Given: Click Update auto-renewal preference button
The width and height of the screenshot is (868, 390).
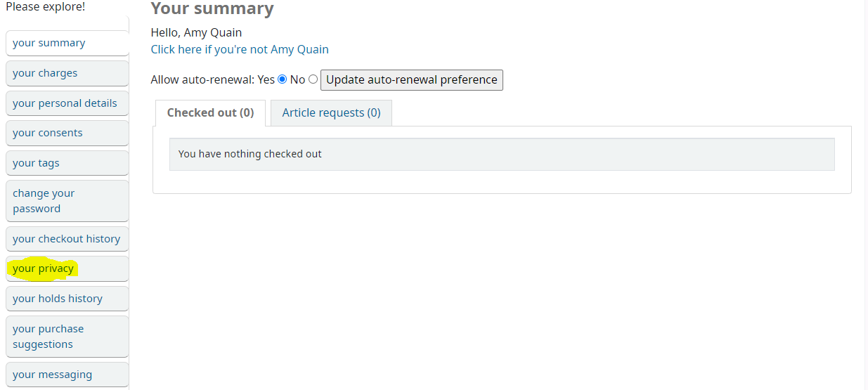Looking at the screenshot, I should coord(412,79).
